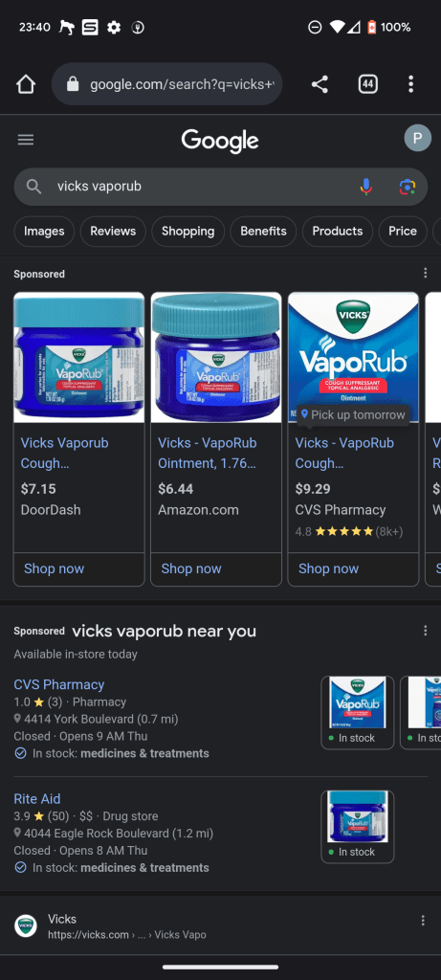
Task: Click 'Shop now' under DoorDash listing
Action: 54,568
